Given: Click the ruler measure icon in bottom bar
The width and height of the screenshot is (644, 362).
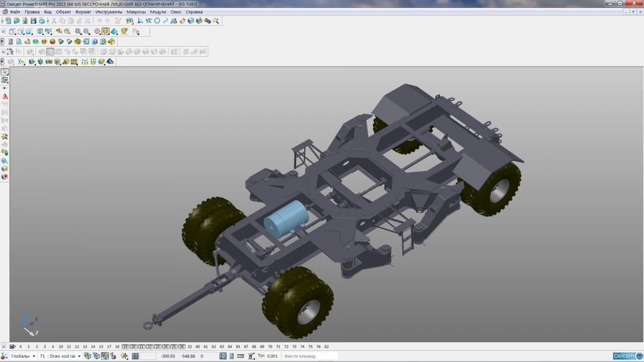Looking at the screenshot, I should [x=240, y=356].
